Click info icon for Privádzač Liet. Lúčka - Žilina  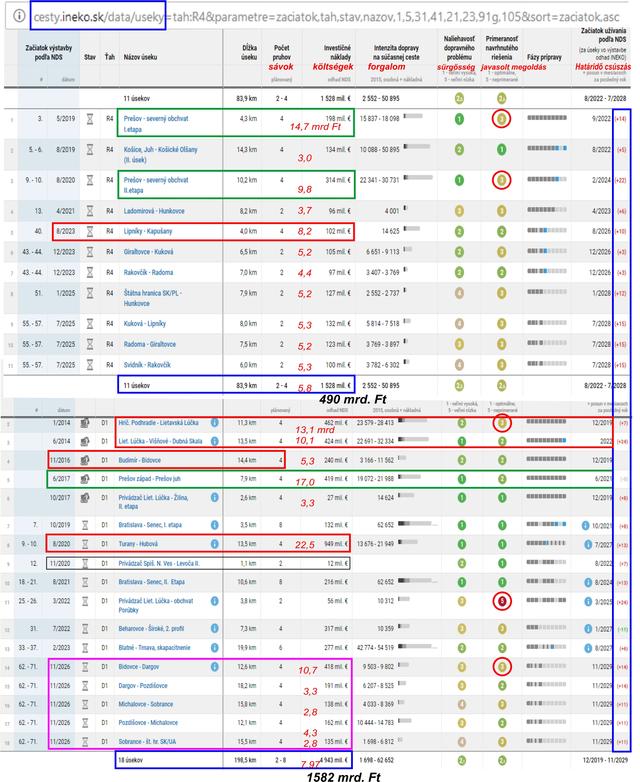(214, 497)
